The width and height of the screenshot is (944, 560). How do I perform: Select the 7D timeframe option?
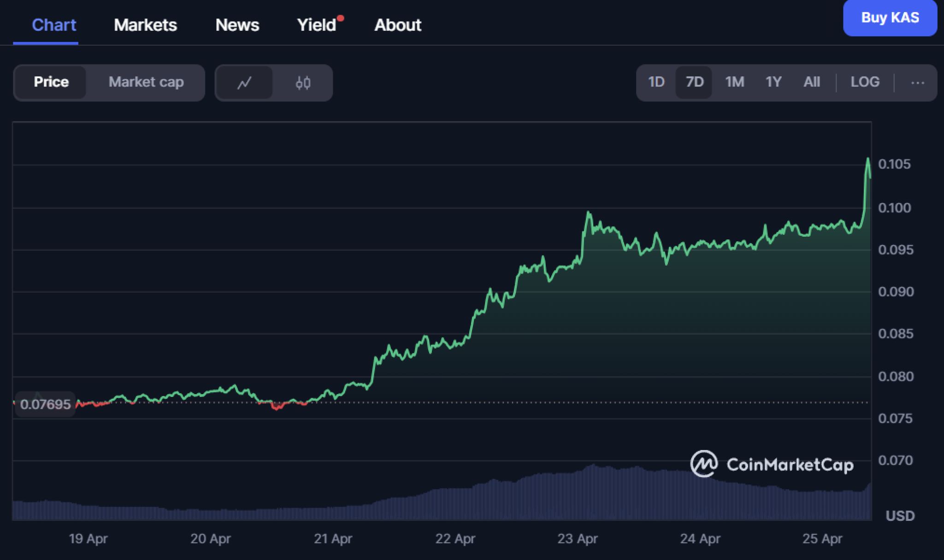pyautogui.click(x=694, y=82)
